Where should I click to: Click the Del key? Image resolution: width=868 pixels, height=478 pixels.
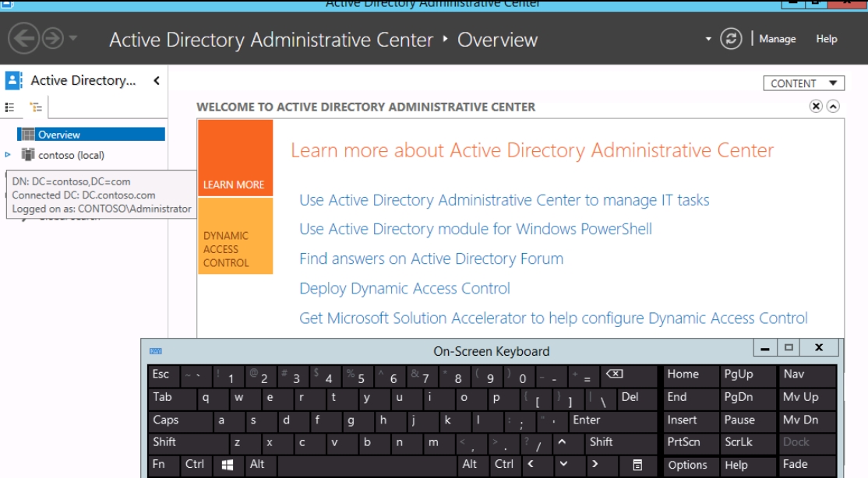click(x=637, y=398)
